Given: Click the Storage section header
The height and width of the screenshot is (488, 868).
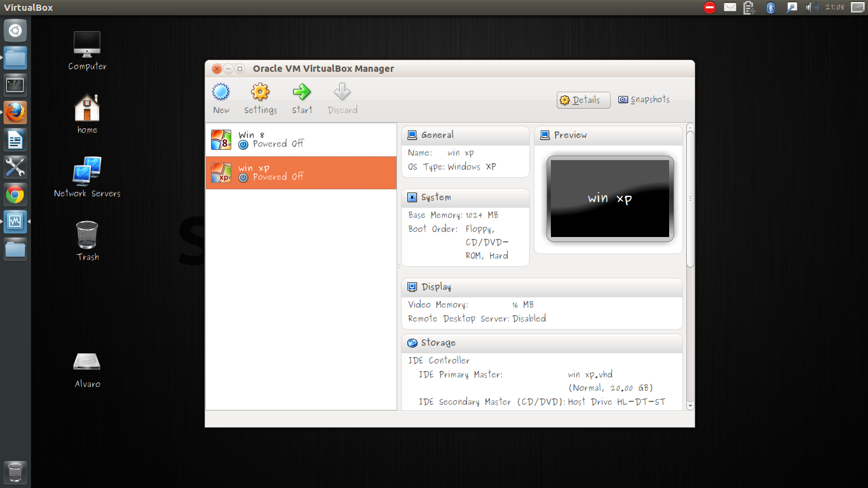Looking at the screenshot, I should 542,343.
